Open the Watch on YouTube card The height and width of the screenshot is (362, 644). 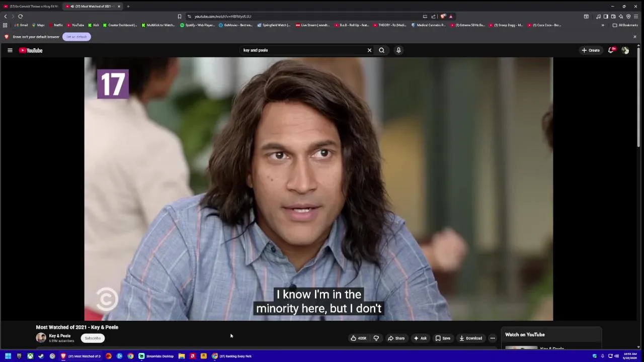[x=551, y=337]
